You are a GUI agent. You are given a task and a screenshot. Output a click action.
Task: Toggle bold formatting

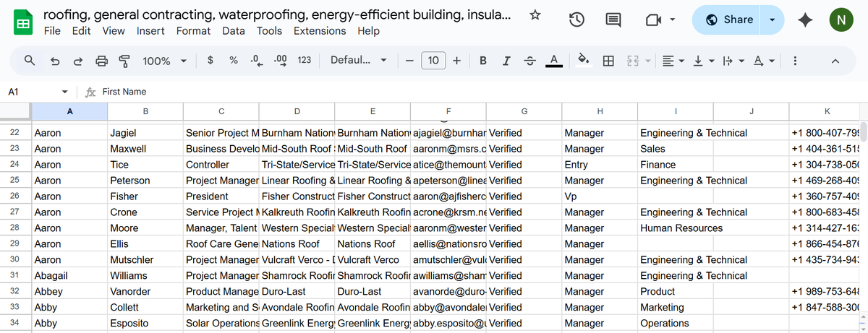[482, 61]
